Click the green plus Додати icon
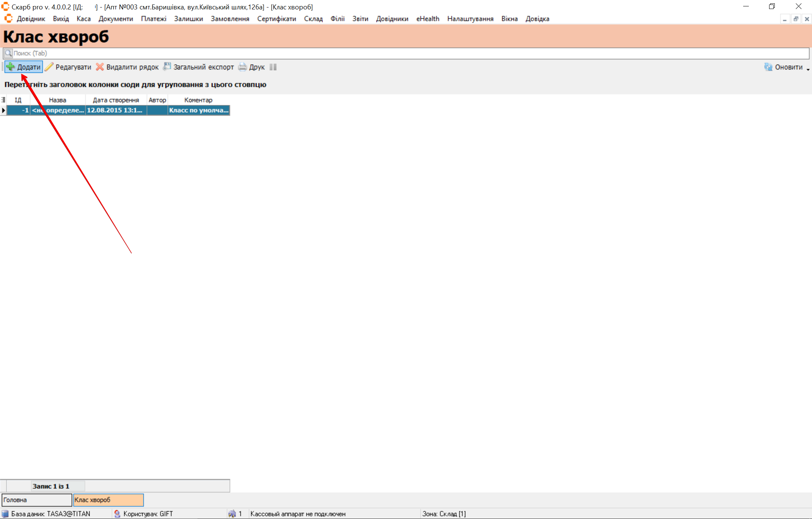 [11, 67]
